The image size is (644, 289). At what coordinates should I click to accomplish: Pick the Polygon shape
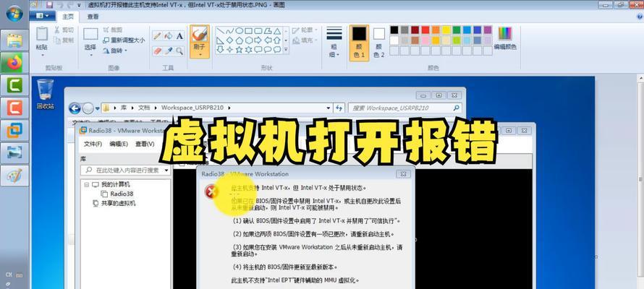tap(268, 31)
